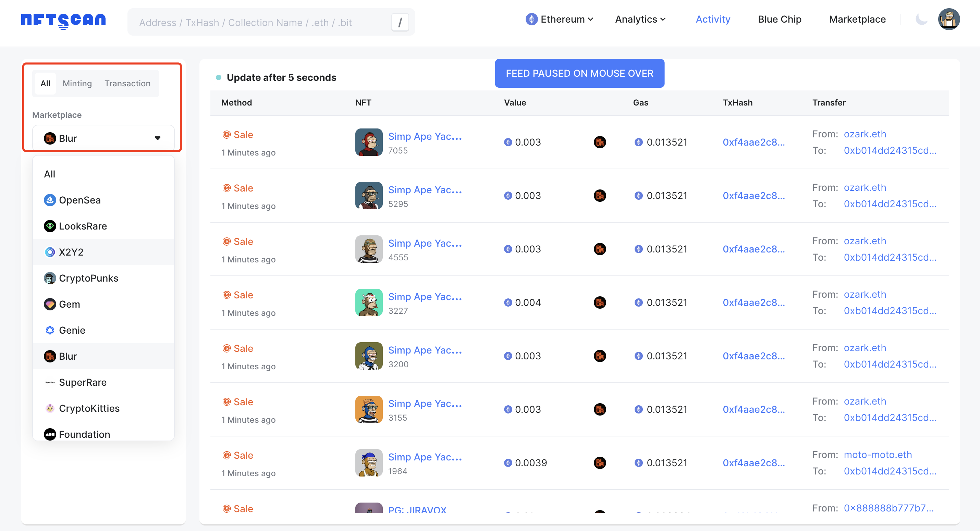
Task: Select the CryptoPunks icon in marketplace list
Action: [x=50, y=278]
